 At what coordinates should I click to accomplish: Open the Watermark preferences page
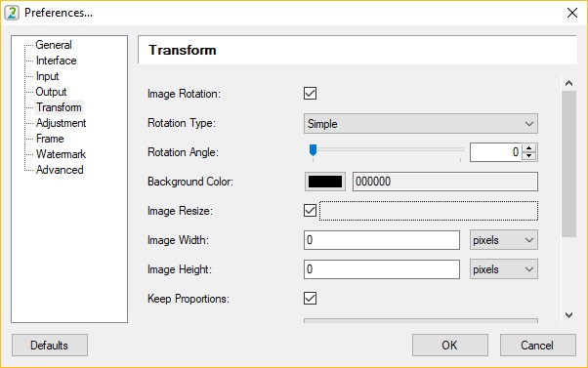pyautogui.click(x=61, y=154)
